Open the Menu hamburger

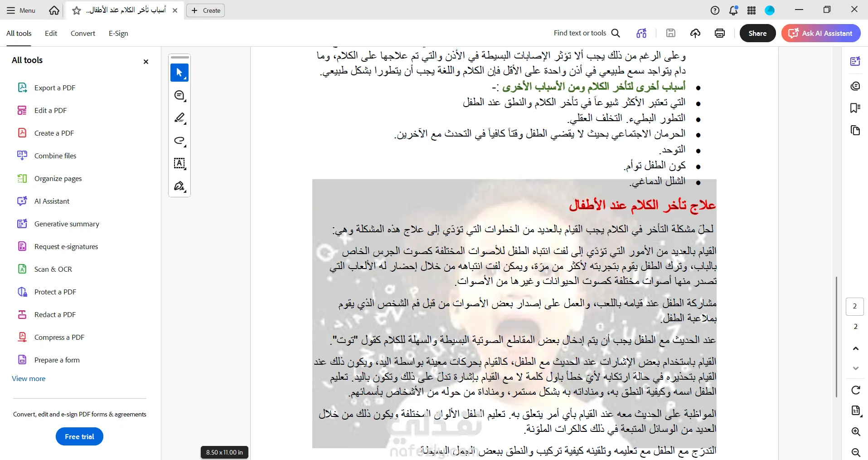click(21, 10)
